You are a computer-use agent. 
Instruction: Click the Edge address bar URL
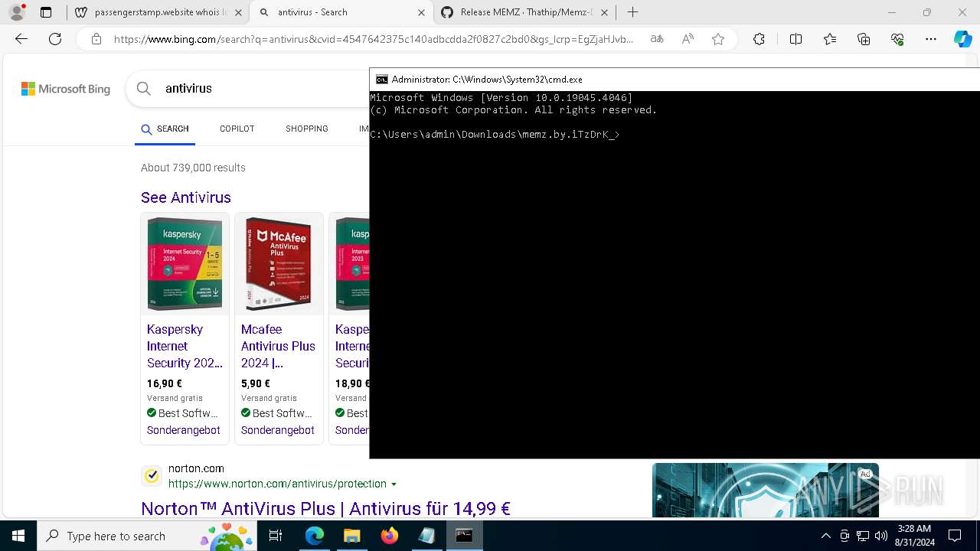coord(373,40)
